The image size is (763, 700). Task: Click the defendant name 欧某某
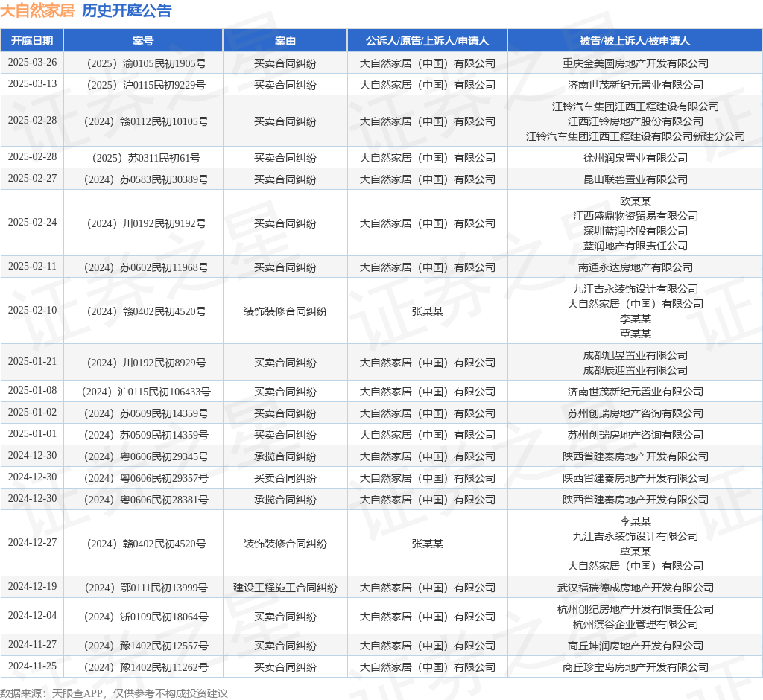(635, 201)
